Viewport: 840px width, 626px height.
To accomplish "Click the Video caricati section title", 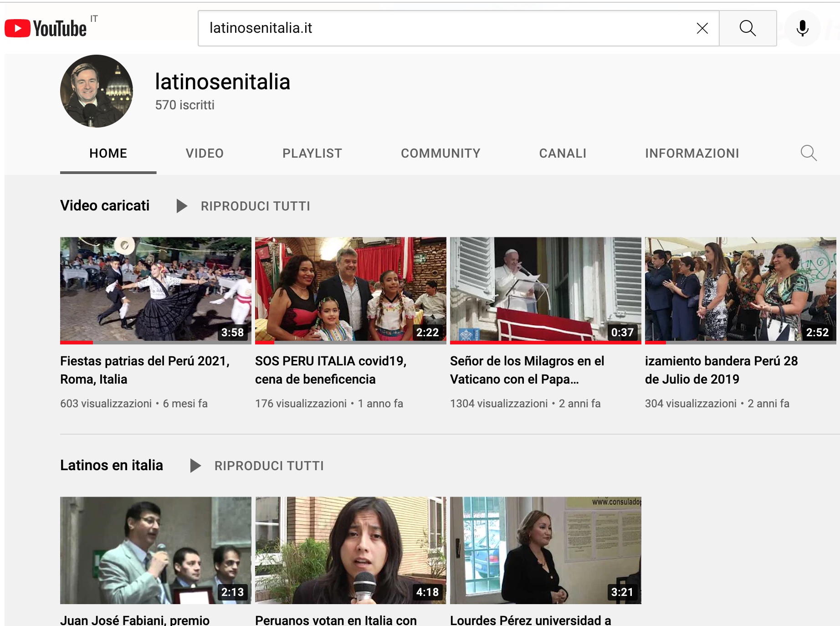I will coord(105,205).
